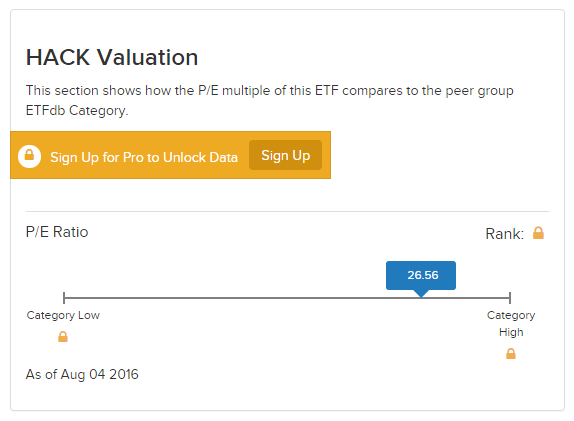Screen dimensions: 574x421
Task: Click the Category High label
Action: pyautogui.click(x=511, y=324)
